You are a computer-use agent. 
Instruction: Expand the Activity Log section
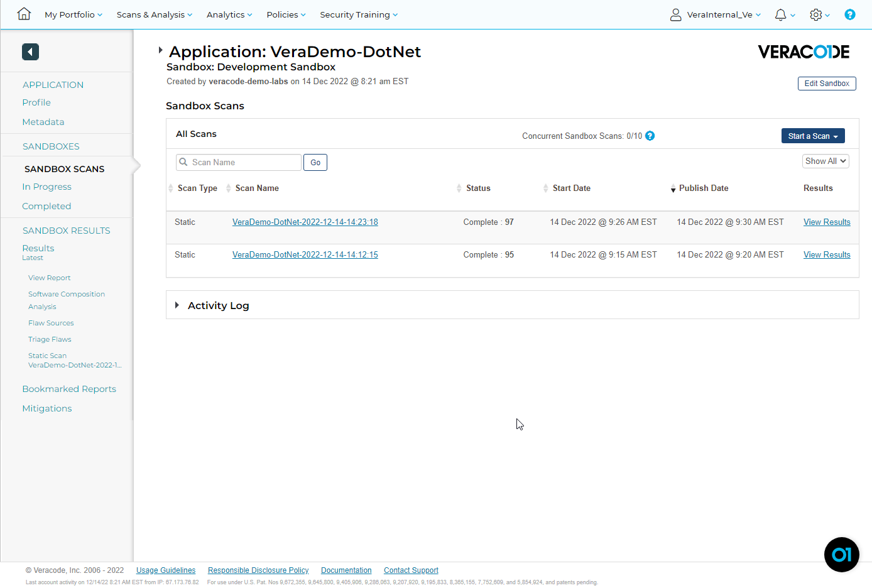(177, 305)
